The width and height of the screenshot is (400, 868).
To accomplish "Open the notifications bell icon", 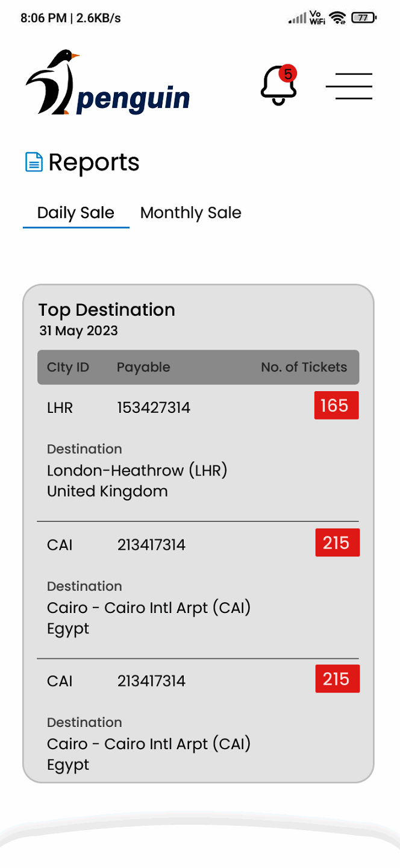I will tap(278, 87).
